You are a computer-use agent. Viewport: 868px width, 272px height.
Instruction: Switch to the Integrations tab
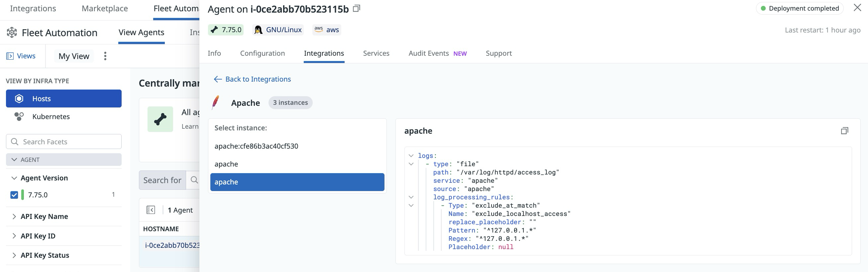[x=324, y=53]
